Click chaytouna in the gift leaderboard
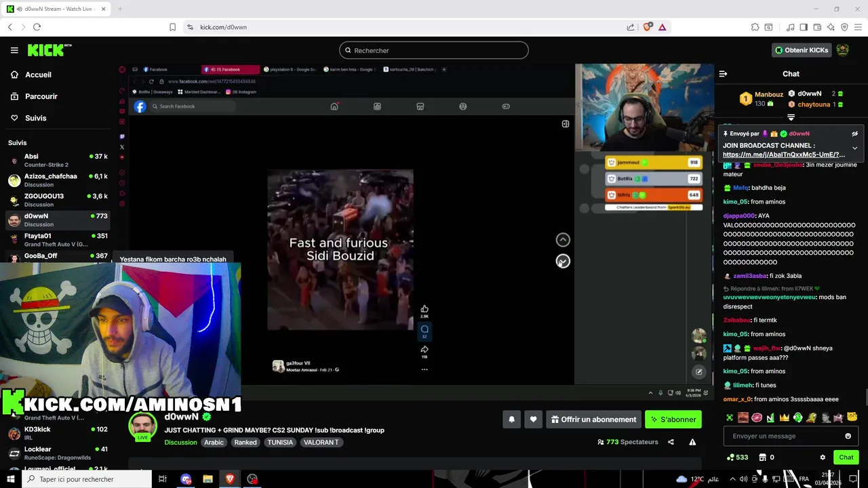The image size is (868, 488). [x=816, y=104]
